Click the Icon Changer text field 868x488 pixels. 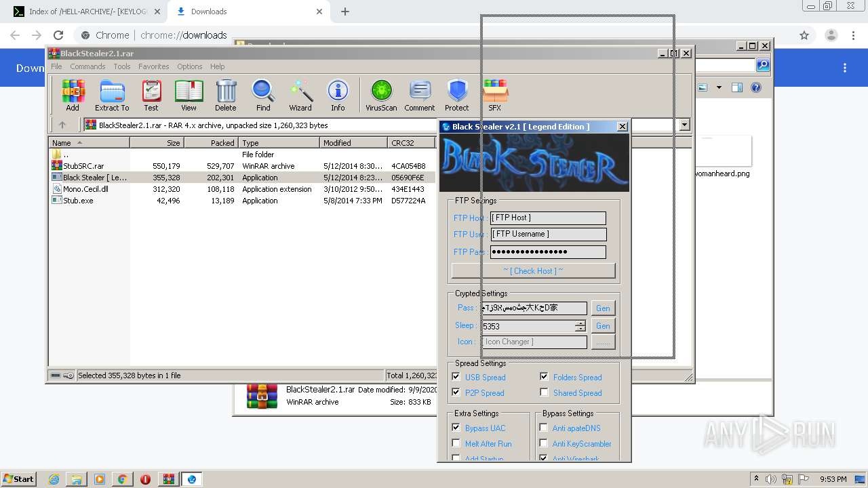pyautogui.click(x=534, y=342)
